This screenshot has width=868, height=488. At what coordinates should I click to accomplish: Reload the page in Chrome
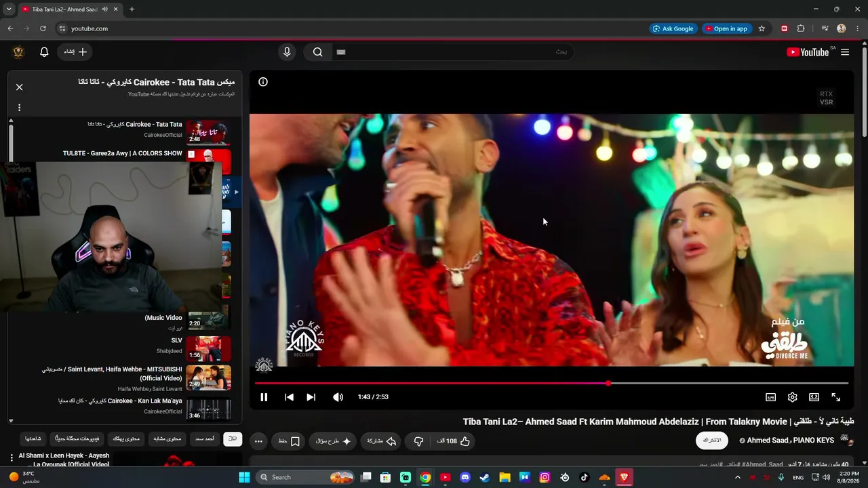43,28
